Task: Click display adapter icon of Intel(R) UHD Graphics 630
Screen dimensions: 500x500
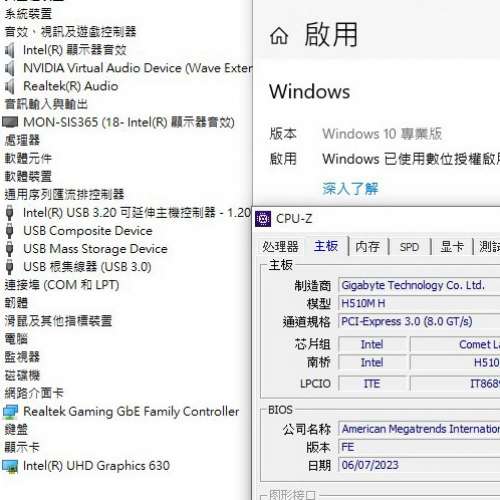Action: [x=10, y=466]
